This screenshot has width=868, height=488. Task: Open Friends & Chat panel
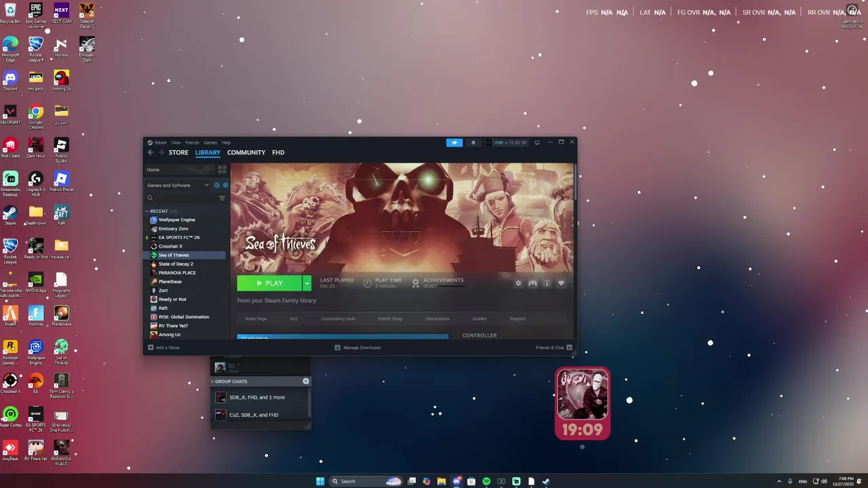pos(554,348)
